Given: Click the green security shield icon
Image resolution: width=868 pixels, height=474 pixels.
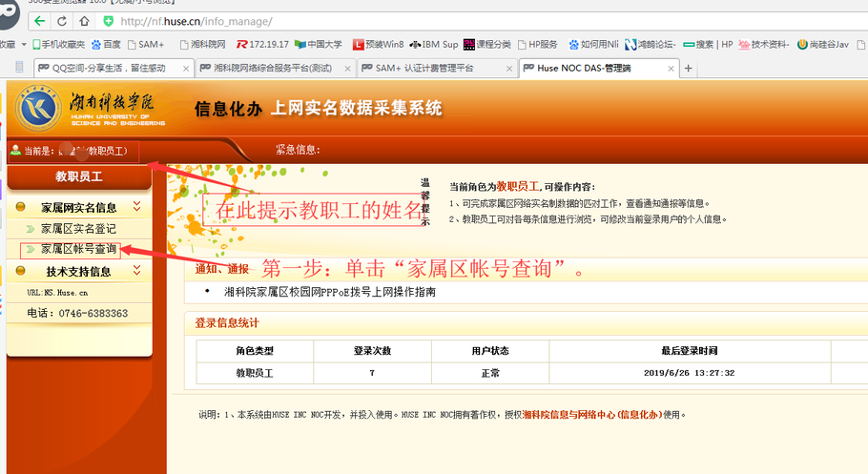Looking at the screenshot, I should (x=109, y=20).
